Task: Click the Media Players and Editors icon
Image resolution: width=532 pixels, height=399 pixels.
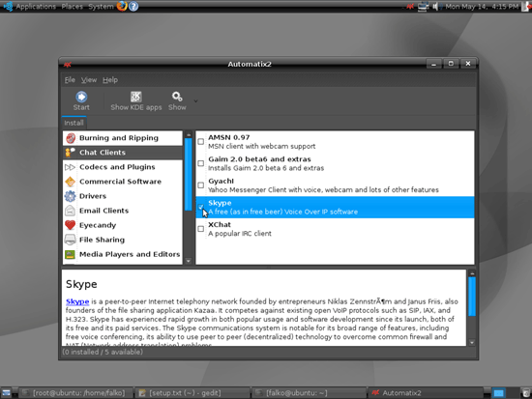Action: pyautogui.click(x=71, y=254)
